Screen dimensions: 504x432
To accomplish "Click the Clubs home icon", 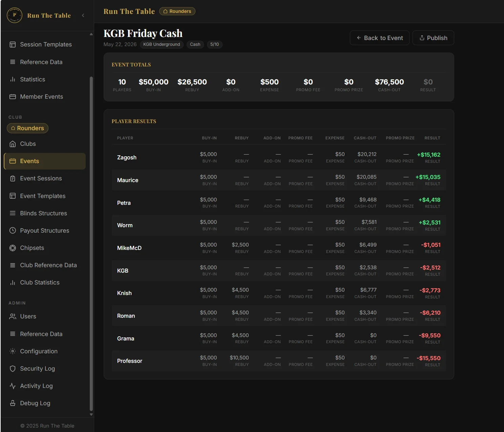I will tap(13, 144).
